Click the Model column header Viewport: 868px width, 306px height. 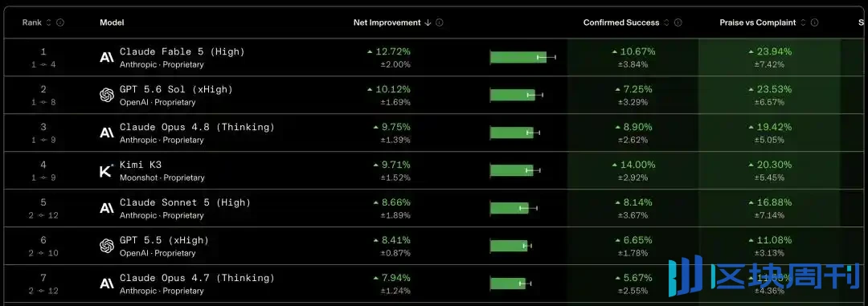pyautogui.click(x=112, y=22)
